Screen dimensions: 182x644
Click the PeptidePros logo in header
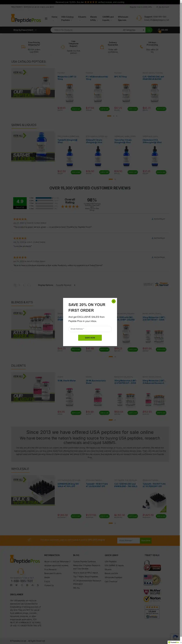pyautogui.click(x=26, y=18)
